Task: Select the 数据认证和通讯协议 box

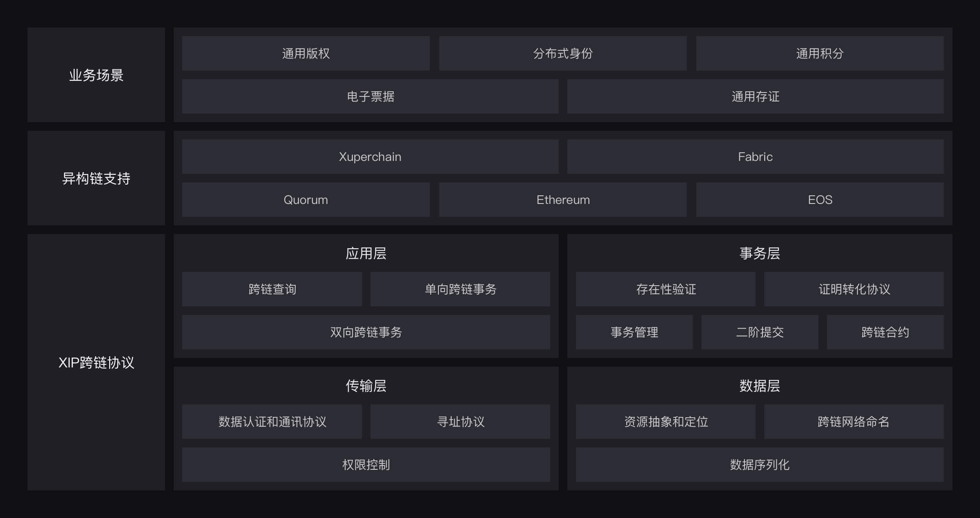Action: [272, 422]
